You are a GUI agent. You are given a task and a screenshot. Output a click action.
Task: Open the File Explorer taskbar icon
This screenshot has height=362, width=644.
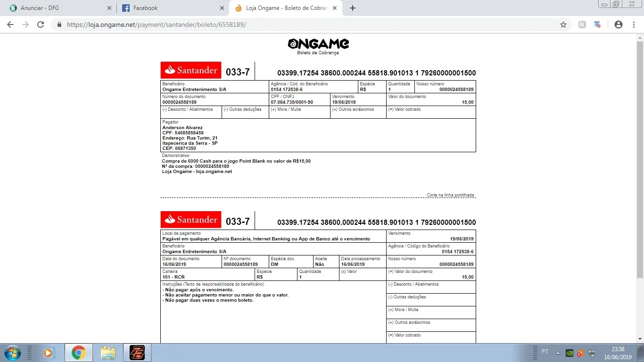pos(108,353)
